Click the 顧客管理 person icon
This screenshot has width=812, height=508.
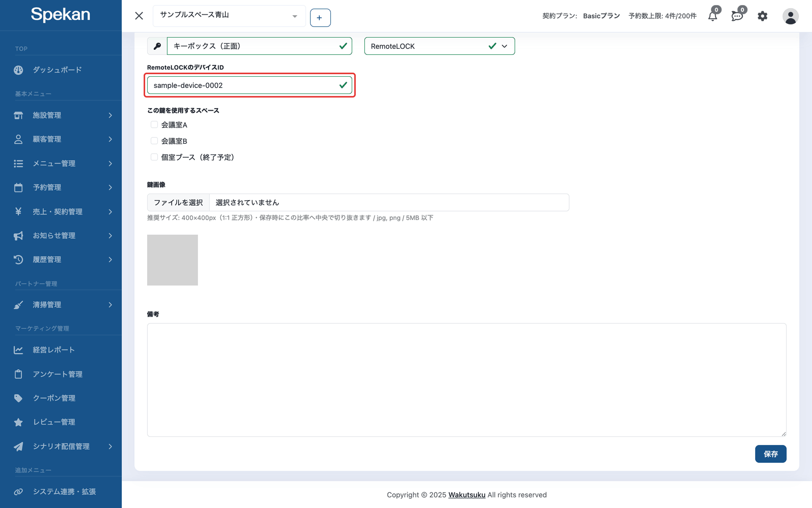tap(18, 139)
